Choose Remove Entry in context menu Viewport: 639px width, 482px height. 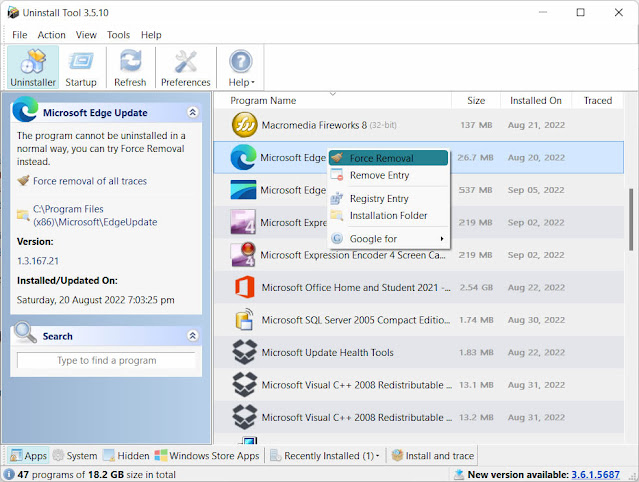pos(388,175)
